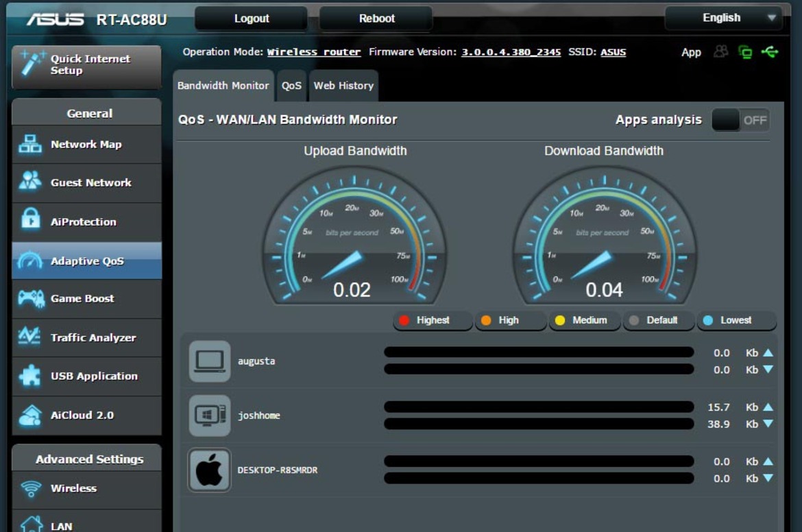Click augusta laptop device icon

[210, 361]
